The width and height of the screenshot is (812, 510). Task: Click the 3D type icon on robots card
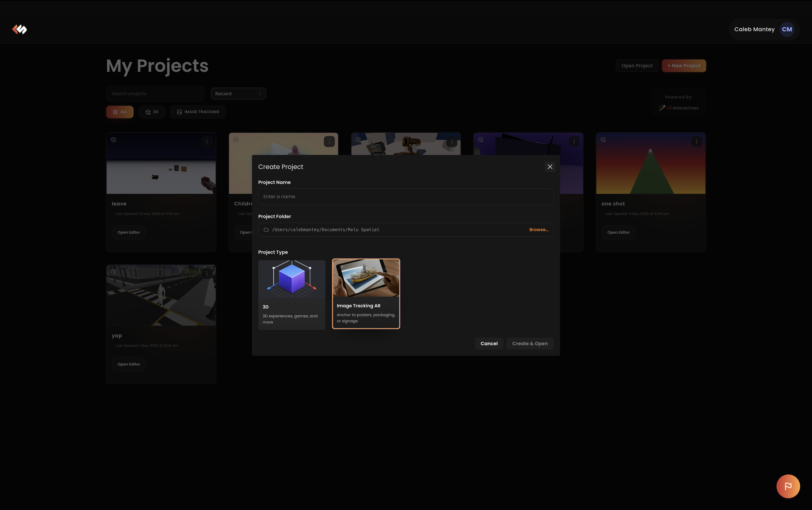tap(358, 140)
